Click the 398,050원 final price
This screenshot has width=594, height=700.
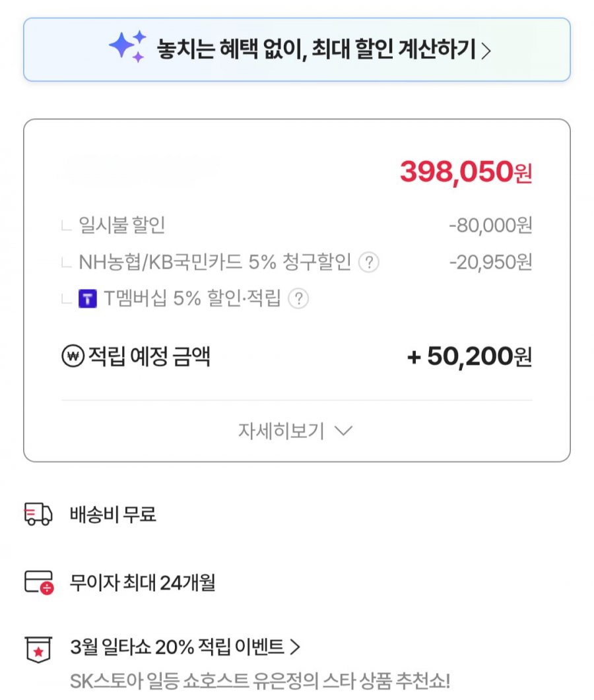pyautogui.click(x=465, y=172)
